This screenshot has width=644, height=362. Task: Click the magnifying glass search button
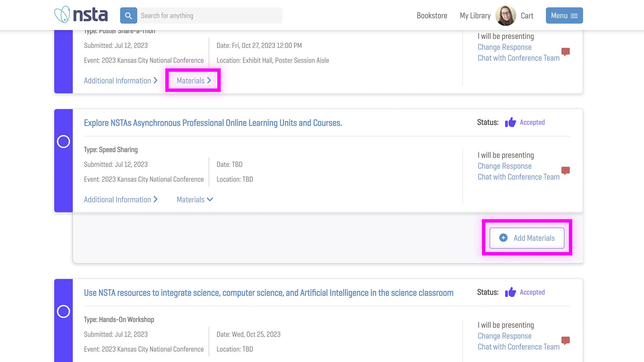point(128,15)
